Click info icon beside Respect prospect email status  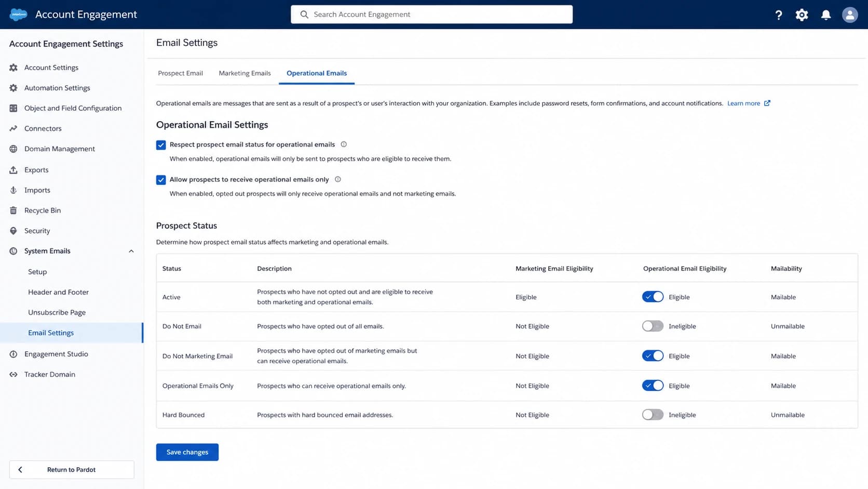[344, 144]
